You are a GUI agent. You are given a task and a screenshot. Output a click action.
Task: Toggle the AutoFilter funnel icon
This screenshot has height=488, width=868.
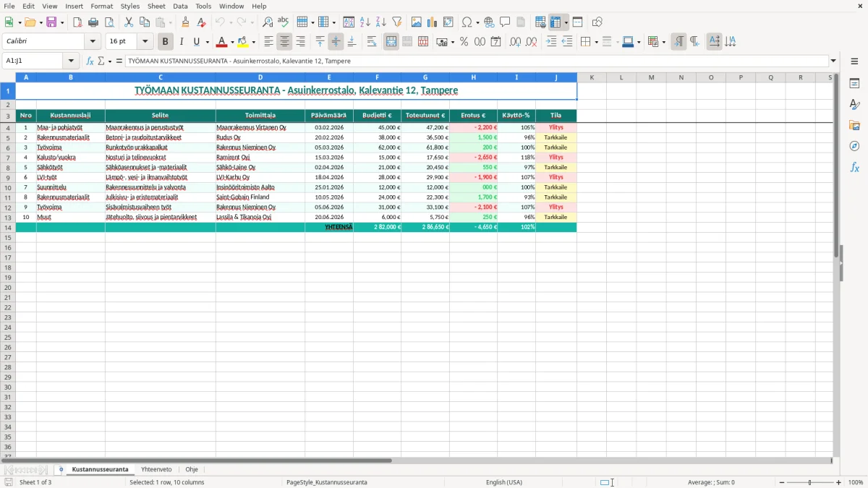pyautogui.click(x=397, y=22)
